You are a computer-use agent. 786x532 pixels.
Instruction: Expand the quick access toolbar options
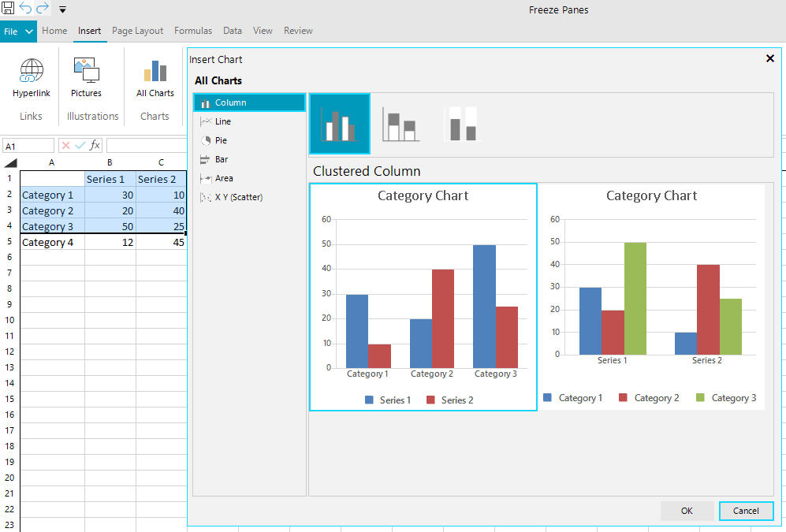pos(61,10)
